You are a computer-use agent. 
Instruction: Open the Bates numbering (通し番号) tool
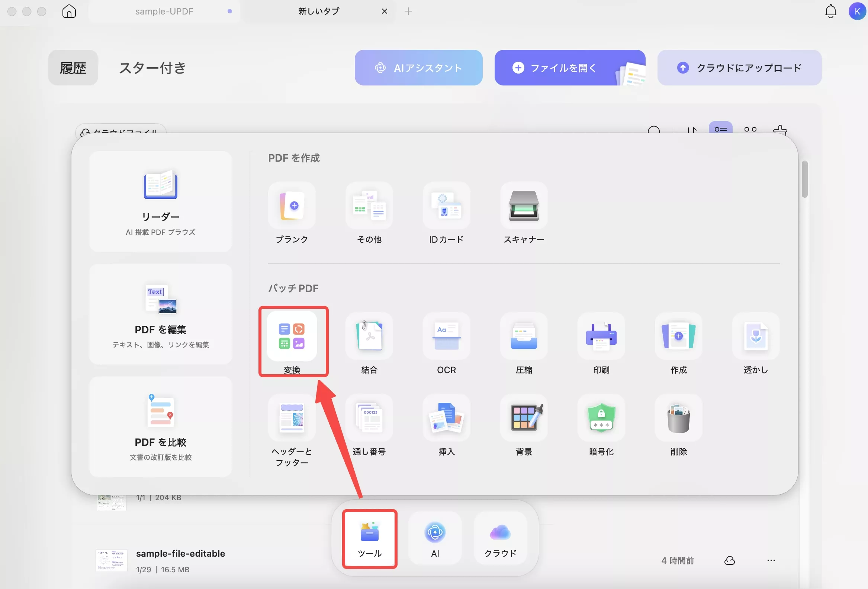pyautogui.click(x=369, y=418)
